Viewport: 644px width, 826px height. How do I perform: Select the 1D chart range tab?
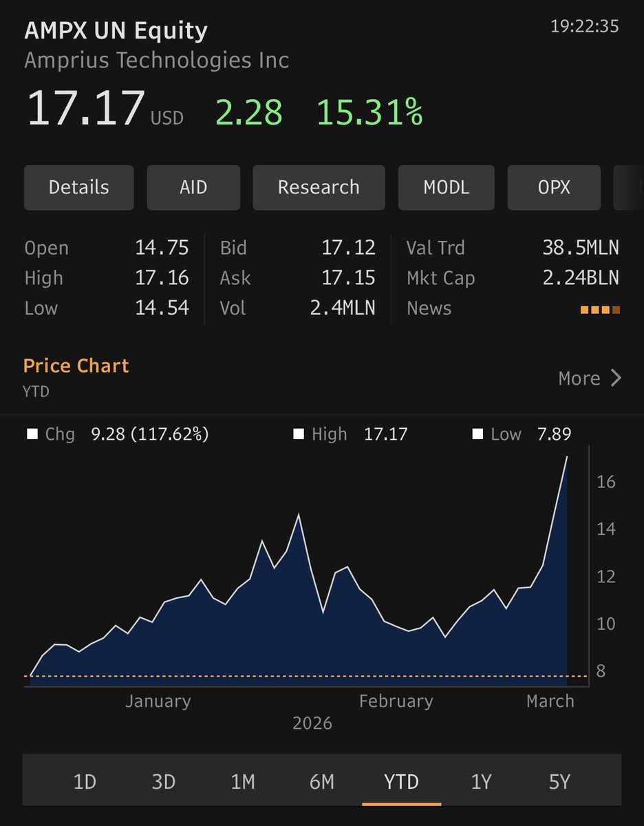pyautogui.click(x=85, y=782)
